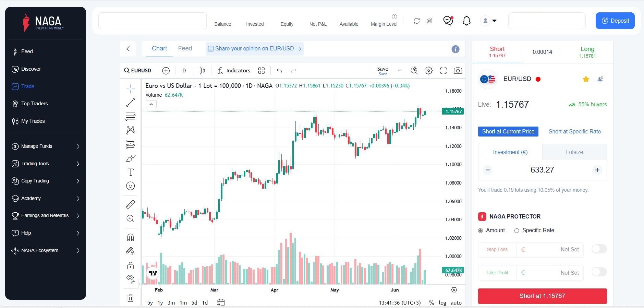644x308 pixels.
Task: Remove drawings with the trash icon
Action: (130, 298)
